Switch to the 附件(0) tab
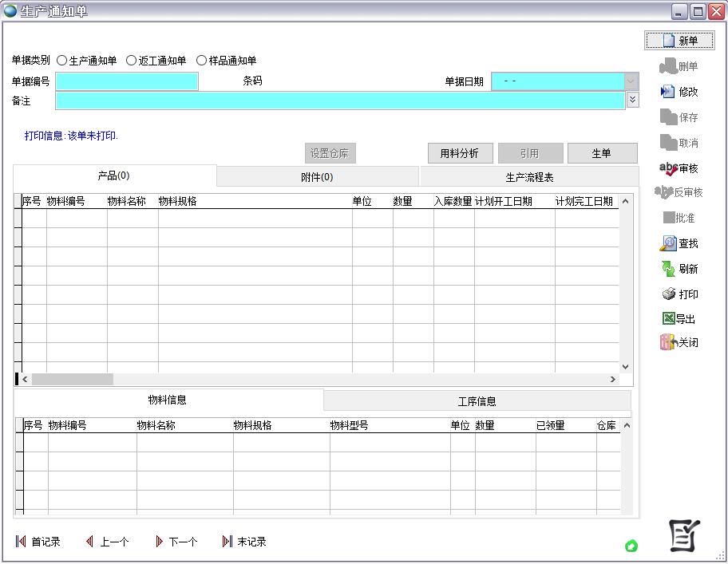 coord(317,177)
